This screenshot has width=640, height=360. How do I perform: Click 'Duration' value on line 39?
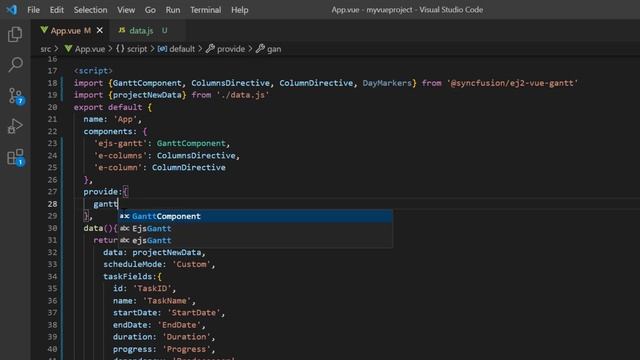186,337
